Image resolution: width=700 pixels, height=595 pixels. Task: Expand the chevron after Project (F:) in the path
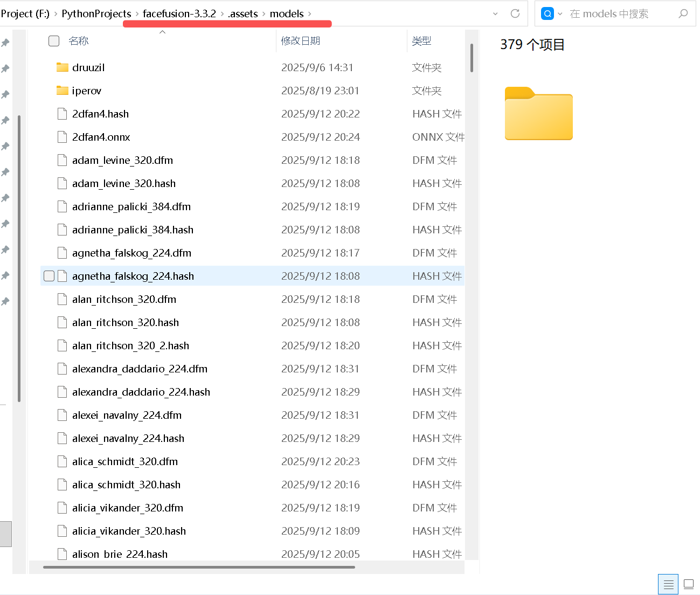pos(56,13)
